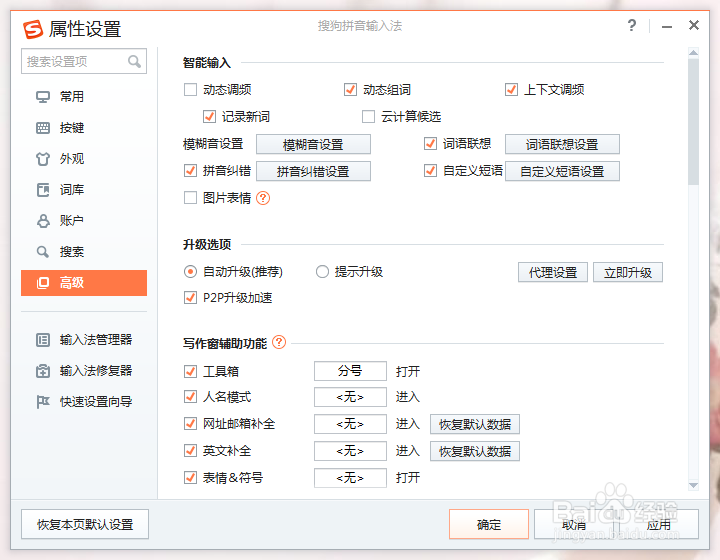The image size is (720, 560).
Task: Go to 搜索 settings category
Action: [84, 252]
